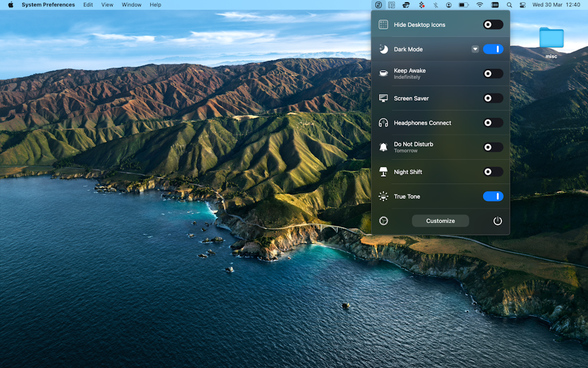Click the Do Not Disturb bell icon

(x=382, y=147)
